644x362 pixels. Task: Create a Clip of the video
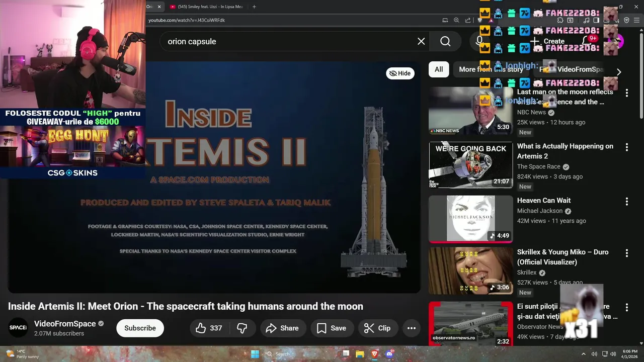pyautogui.click(x=377, y=328)
